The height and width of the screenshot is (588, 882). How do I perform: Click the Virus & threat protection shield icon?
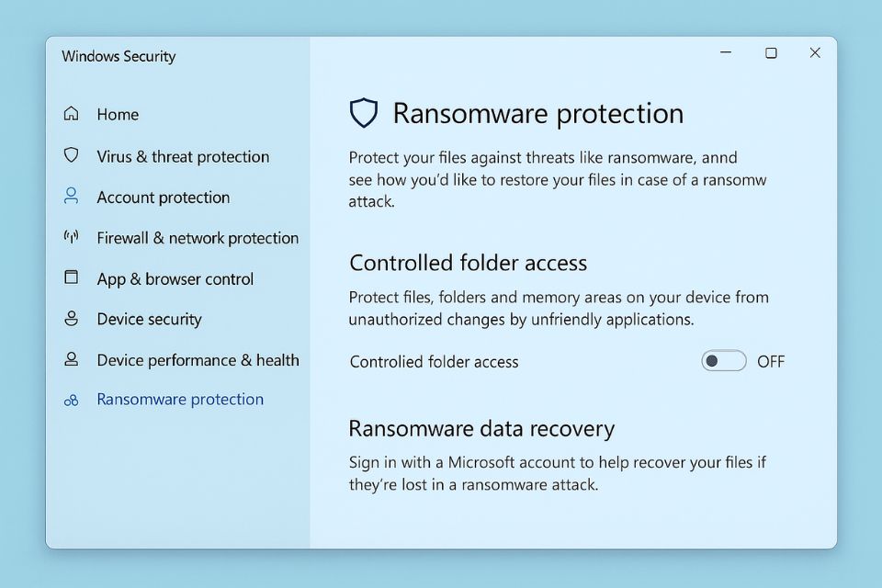[71, 155]
